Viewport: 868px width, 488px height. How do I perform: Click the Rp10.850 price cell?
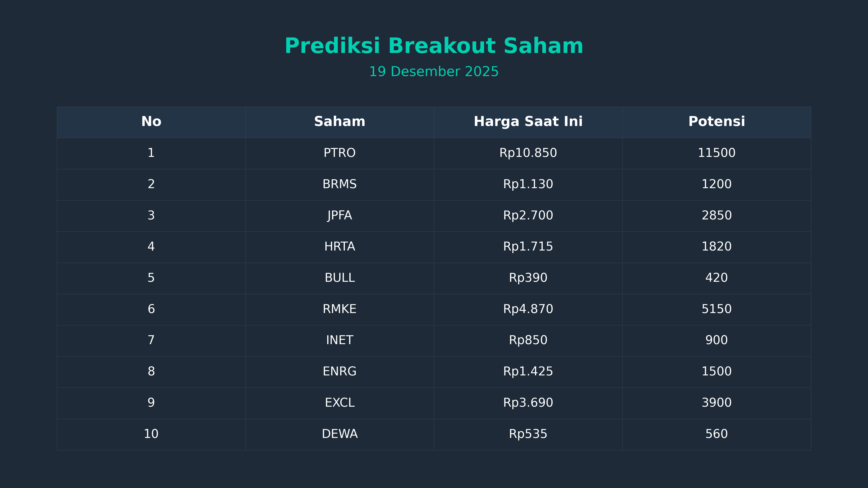coord(528,153)
